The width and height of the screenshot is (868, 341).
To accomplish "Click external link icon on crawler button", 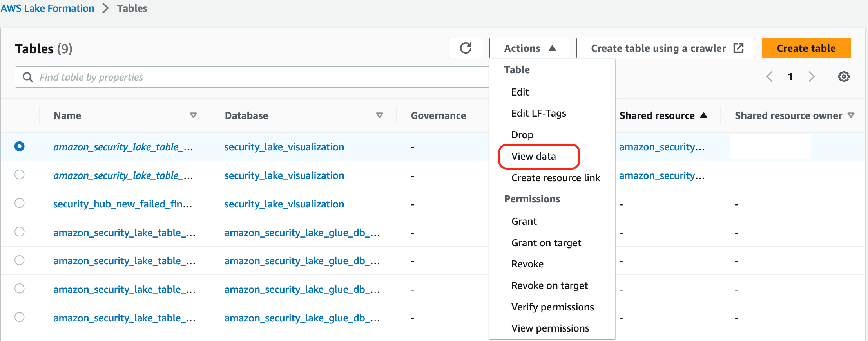I will (738, 48).
